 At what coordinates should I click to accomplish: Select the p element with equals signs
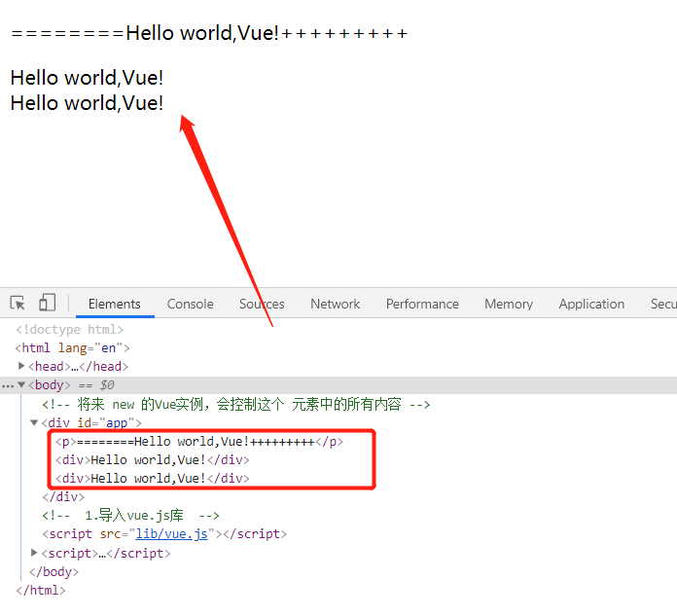(199, 442)
